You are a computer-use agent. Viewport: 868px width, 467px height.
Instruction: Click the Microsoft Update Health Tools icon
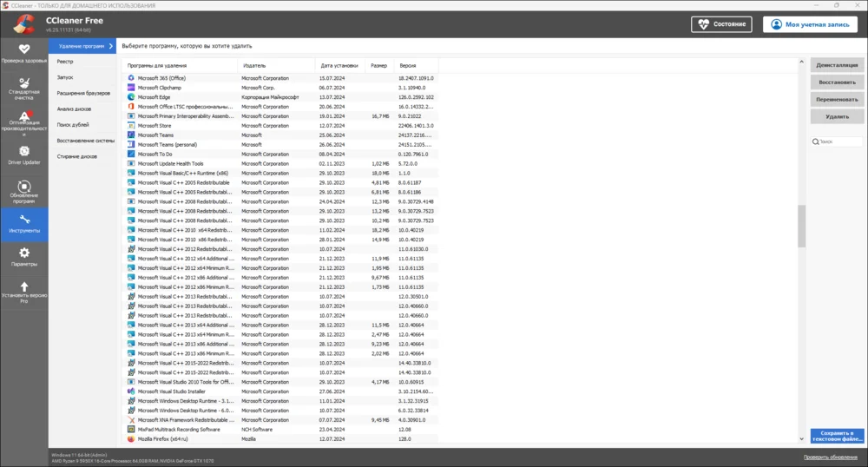click(x=131, y=163)
